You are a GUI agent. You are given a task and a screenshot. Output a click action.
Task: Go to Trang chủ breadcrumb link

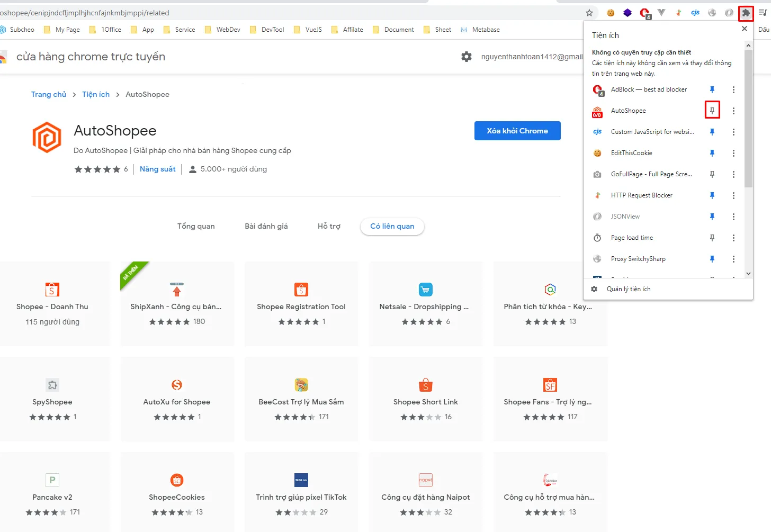point(49,94)
